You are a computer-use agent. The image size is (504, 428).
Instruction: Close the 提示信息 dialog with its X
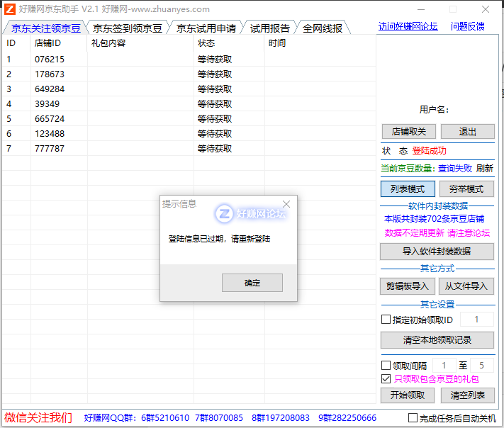point(286,204)
